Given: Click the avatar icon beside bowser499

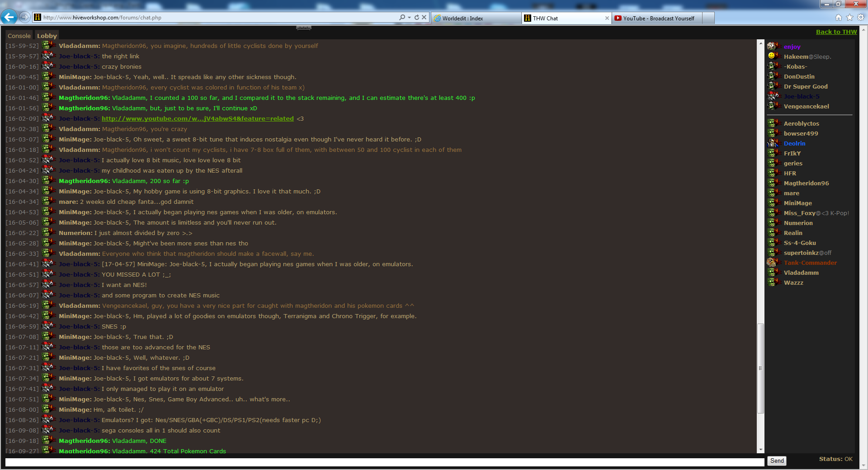Looking at the screenshot, I should tap(774, 133).
